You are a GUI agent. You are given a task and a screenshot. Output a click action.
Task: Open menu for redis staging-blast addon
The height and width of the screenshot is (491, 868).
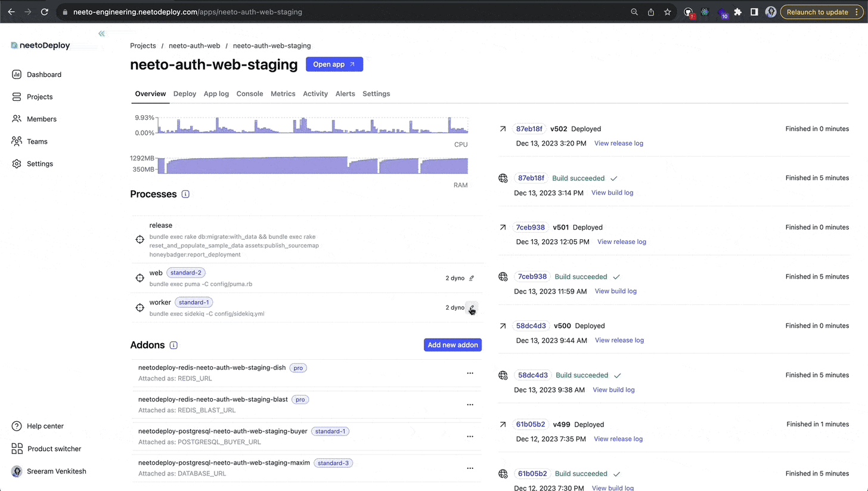470,404
